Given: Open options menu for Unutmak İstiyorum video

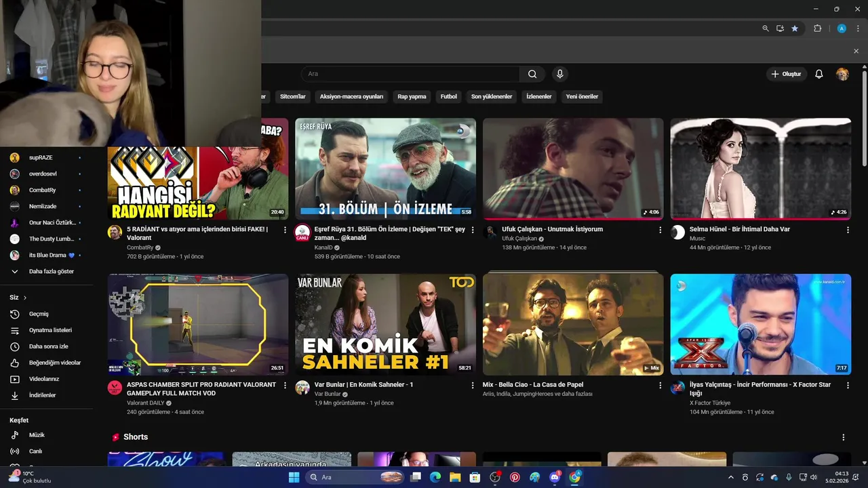Looking at the screenshot, I should (x=660, y=230).
